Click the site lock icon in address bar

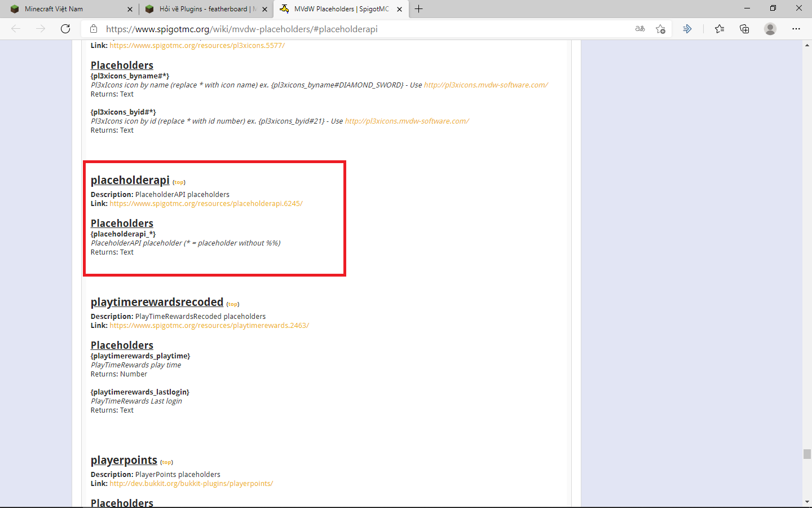pos(94,29)
